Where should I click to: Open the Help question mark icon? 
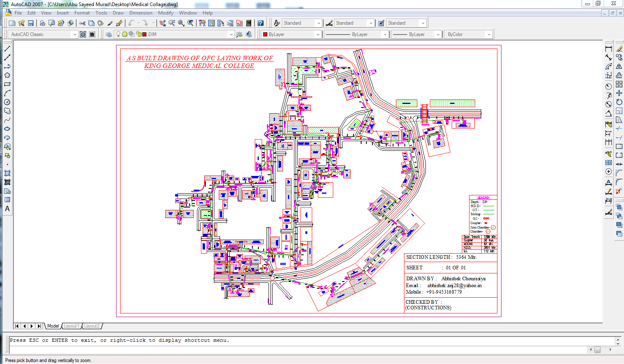coord(260,23)
